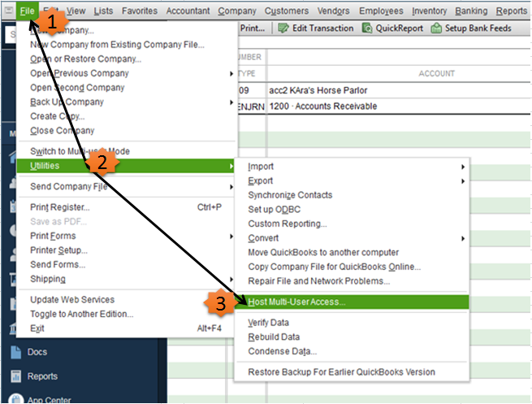The image size is (532, 404).
Task: Choose Toggle to Another Edition...
Action: pyautogui.click(x=82, y=314)
